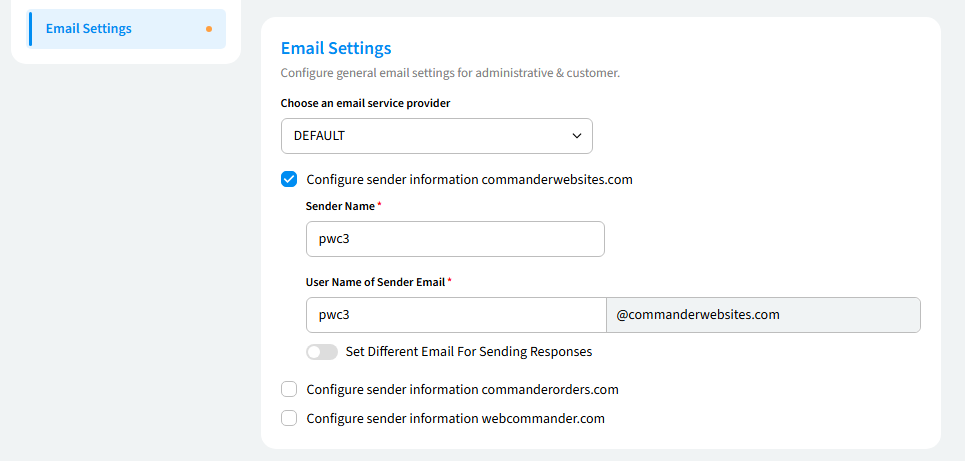Click the User Name of Sender Email input

click(455, 314)
